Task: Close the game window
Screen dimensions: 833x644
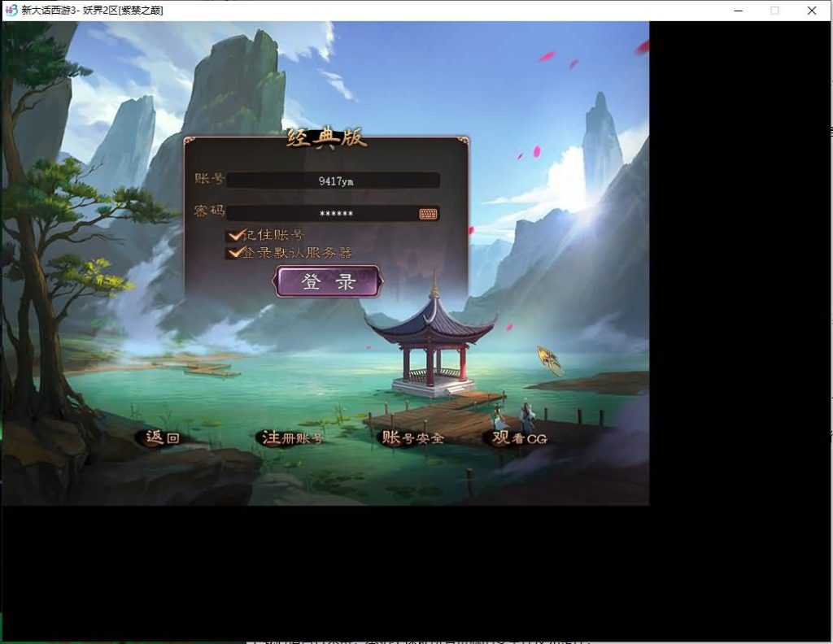Action: (812, 11)
